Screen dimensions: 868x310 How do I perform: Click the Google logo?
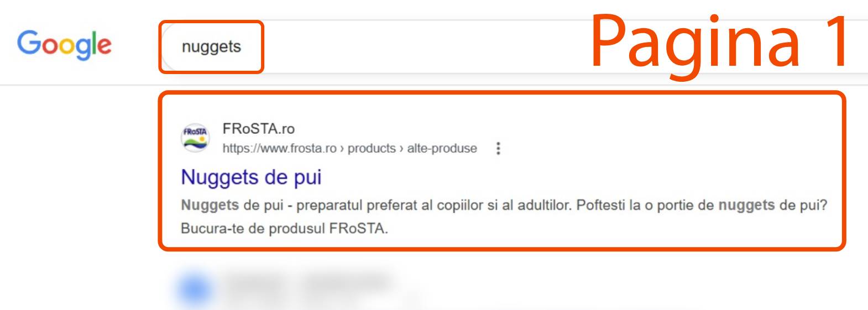coord(64,45)
